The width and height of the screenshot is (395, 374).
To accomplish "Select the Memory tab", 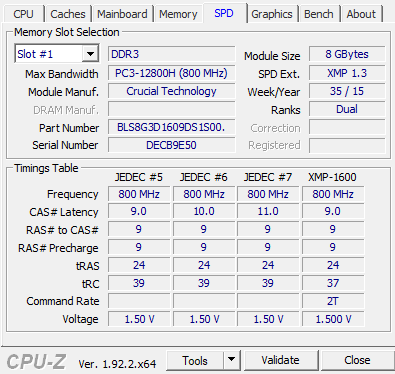I will [178, 14].
